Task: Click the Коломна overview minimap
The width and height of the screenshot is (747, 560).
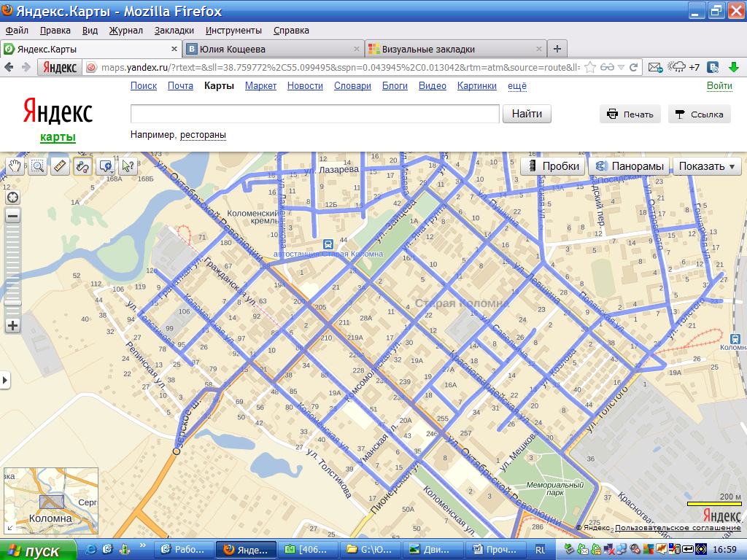Action: coord(51,500)
